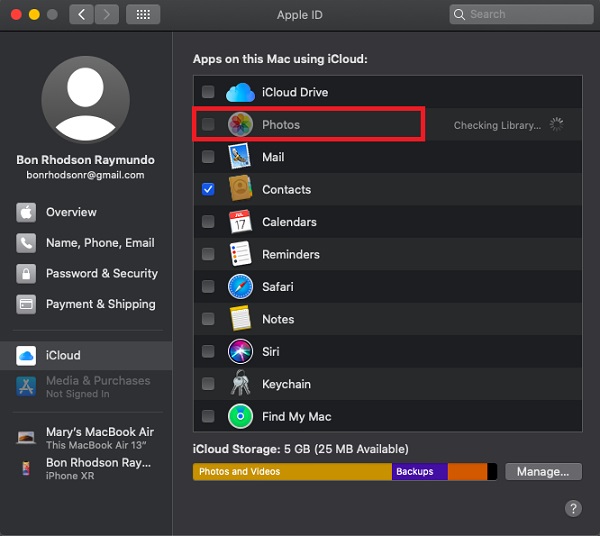Click the Reminders list icon
Image resolution: width=600 pixels, height=536 pixels.
point(240,254)
